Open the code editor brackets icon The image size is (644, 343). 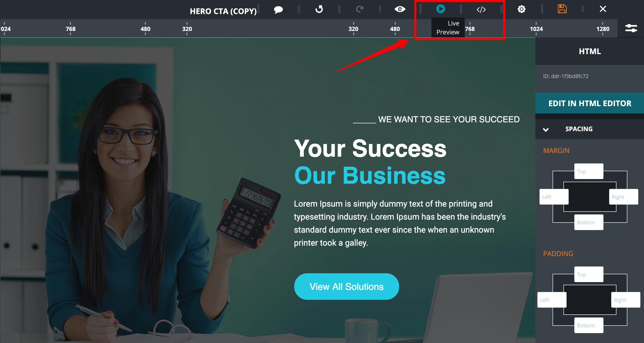point(481,10)
